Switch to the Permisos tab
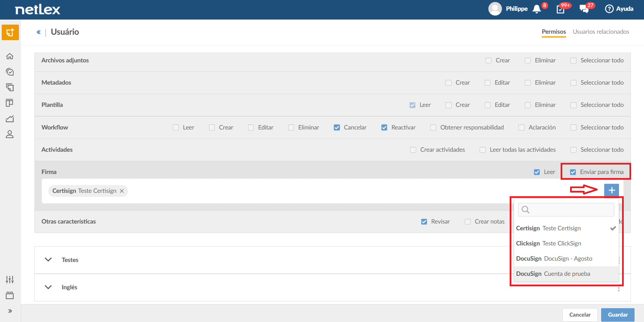The width and height of the screenshot is (644, 322). pyautogui.click(x=554, y=32)
